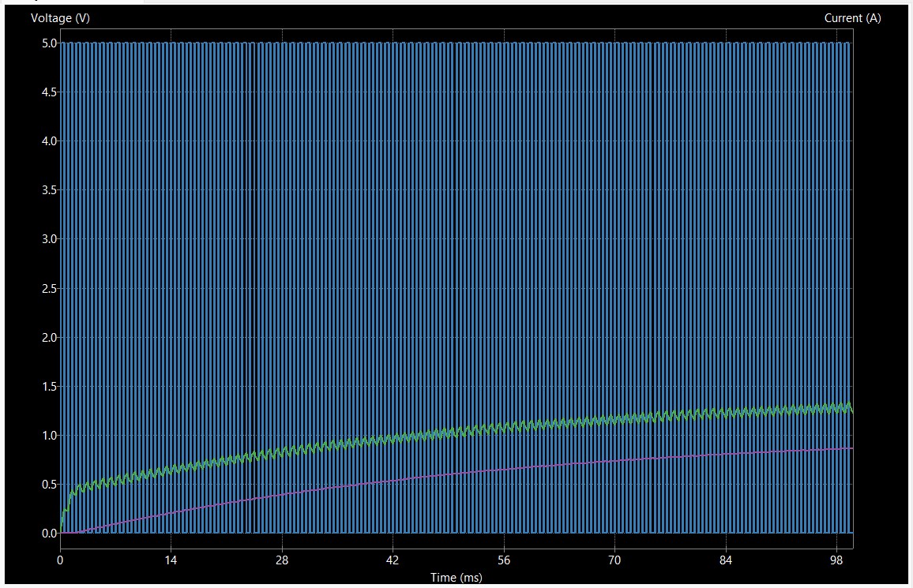Viewport: 913px width, 588px height.
Task: Click the 3.5 voltage tick label
Action: (50, 190)
